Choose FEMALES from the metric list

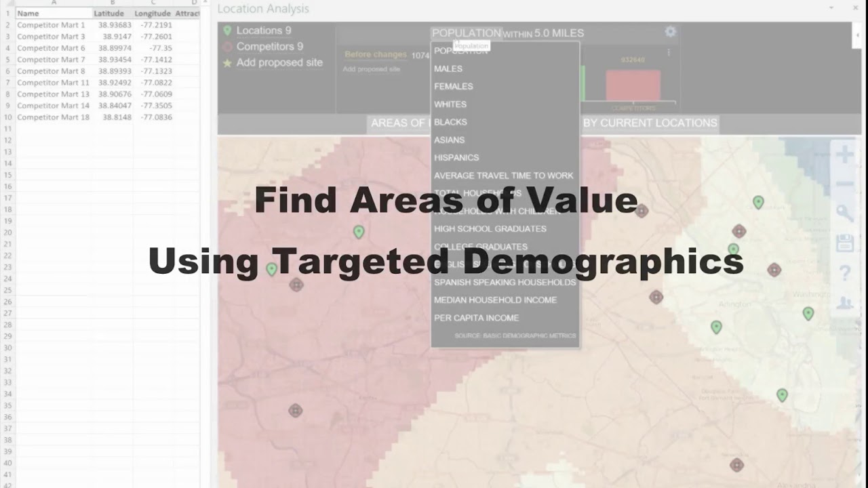pos(454,86)
